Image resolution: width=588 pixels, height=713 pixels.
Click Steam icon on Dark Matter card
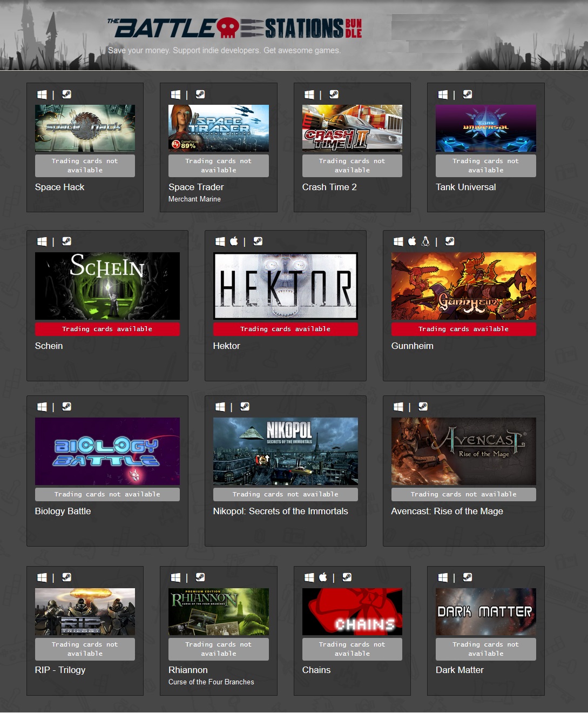[x=467, y=577]
